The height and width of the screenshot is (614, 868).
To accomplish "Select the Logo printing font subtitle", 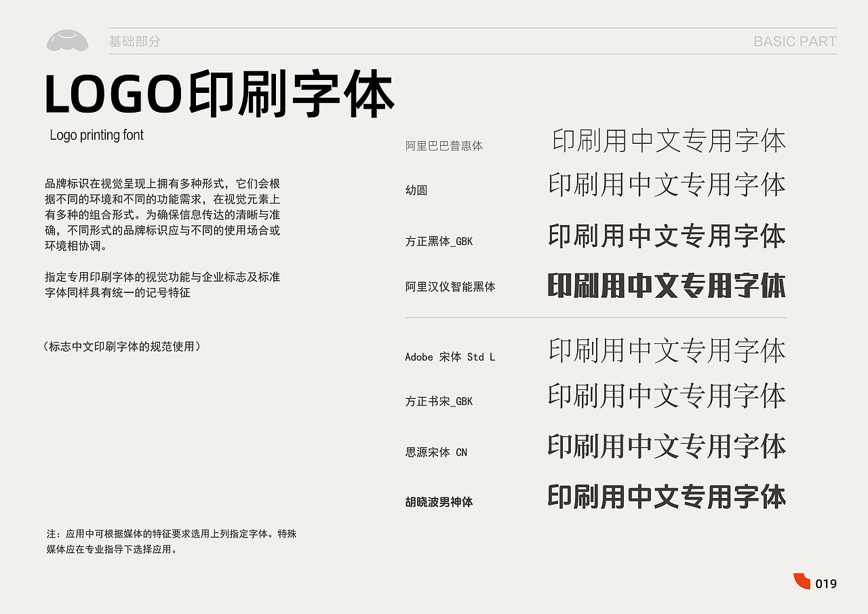I will [97, 135].
